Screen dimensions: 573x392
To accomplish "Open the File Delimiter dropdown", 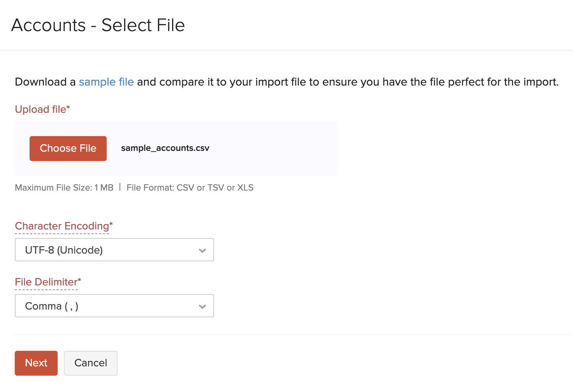I will [x=114, y=306].
